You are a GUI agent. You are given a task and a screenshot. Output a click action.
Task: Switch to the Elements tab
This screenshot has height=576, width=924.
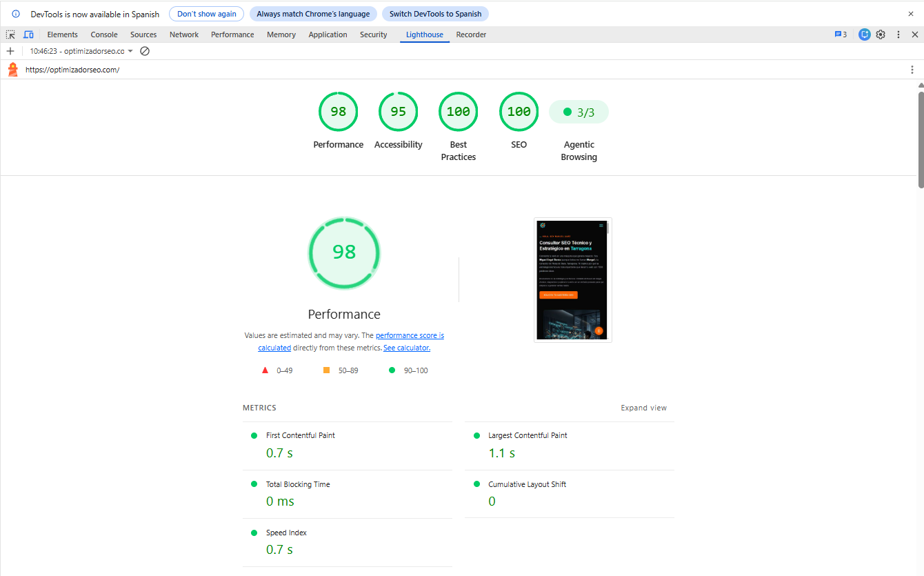(x=63, y=34)
